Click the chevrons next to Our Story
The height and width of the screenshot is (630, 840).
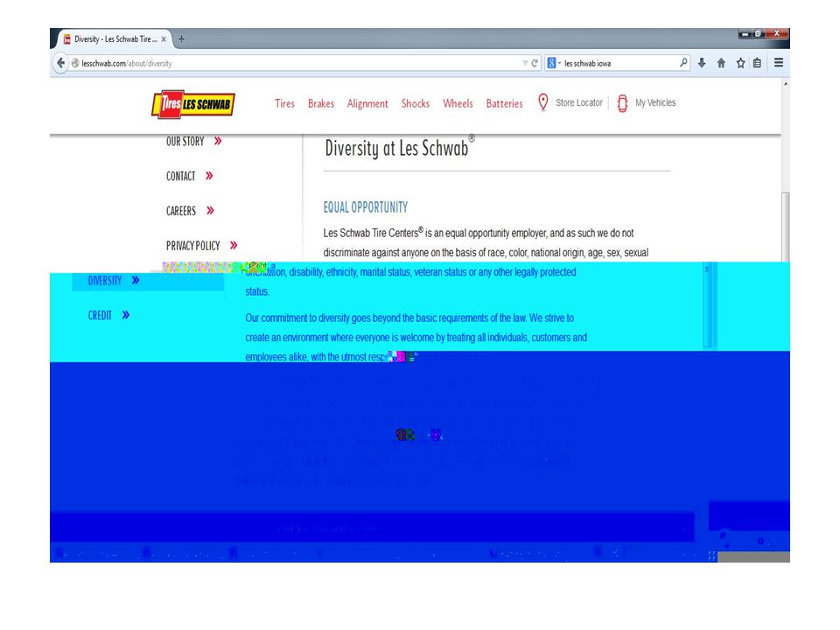point(218,141)
